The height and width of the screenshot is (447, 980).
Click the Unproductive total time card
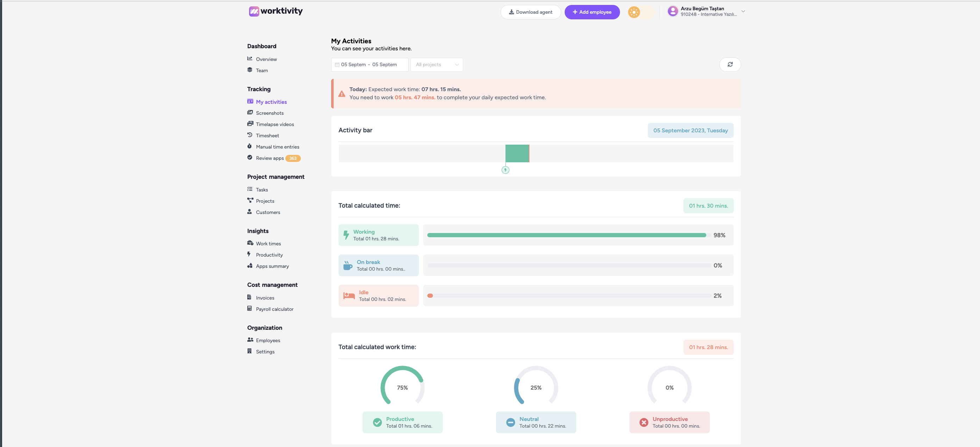[x=669, y=422]
